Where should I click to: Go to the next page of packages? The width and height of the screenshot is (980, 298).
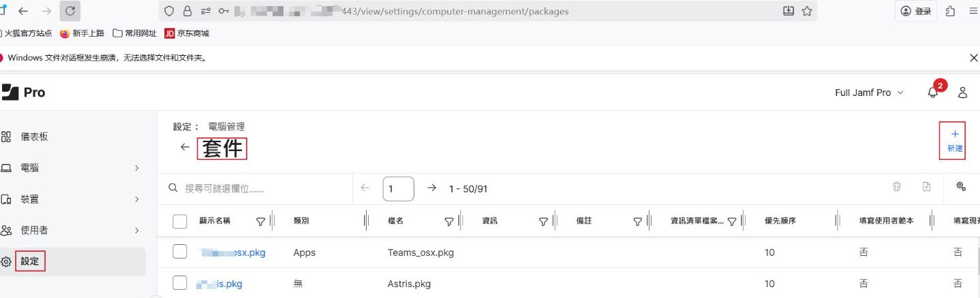431,188
